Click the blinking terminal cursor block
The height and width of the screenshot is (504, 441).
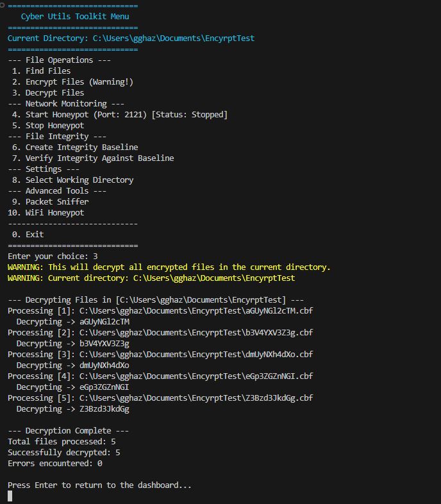[10, 496]
